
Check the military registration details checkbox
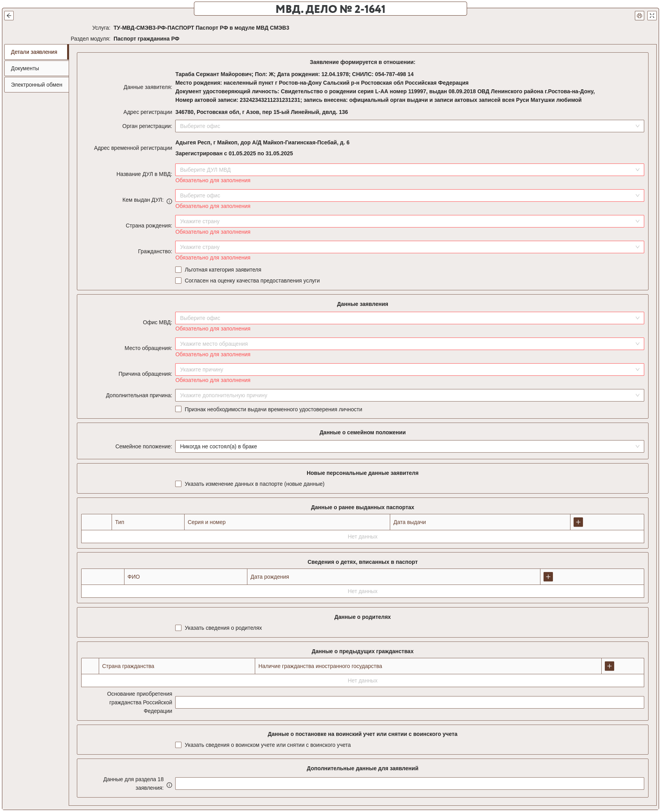click(x=178, y=745)
